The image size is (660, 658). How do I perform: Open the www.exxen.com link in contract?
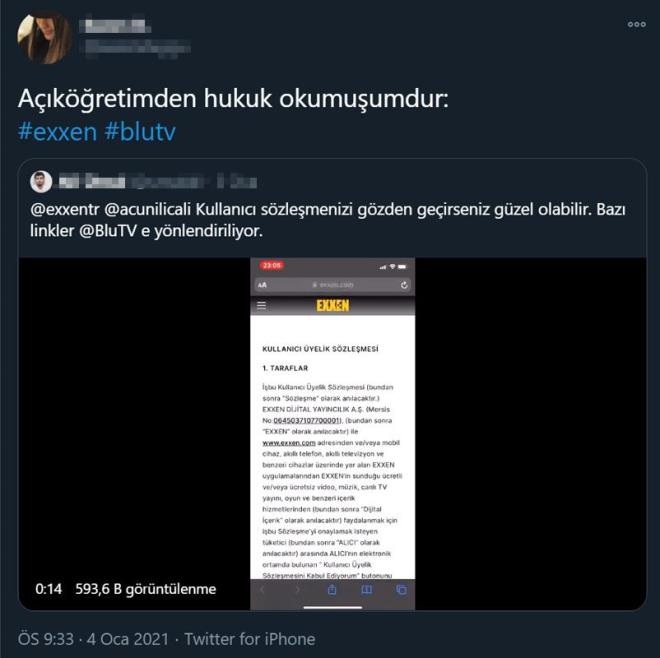coord(289,443)
